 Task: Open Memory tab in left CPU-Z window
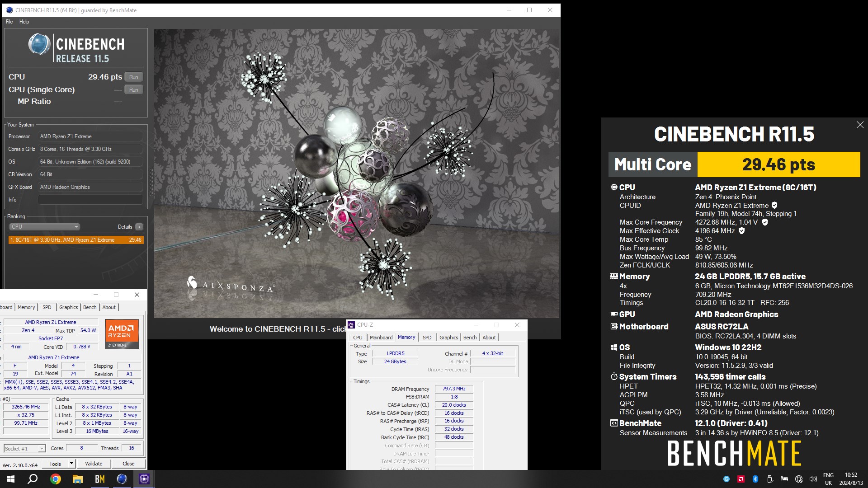pos(26,307)
